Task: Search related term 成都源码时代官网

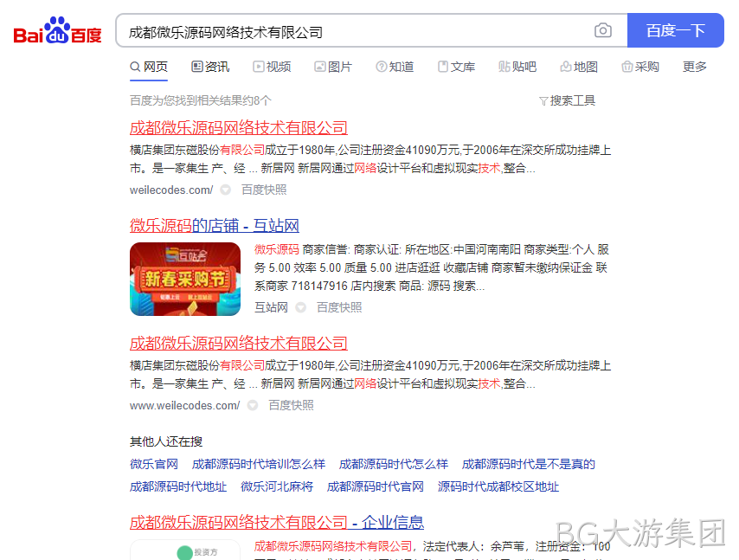Action: (x=376, y=487)
